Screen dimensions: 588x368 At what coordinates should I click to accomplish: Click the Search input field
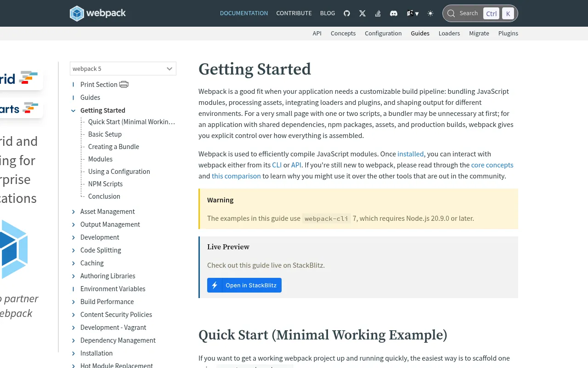tap(480, 13)
